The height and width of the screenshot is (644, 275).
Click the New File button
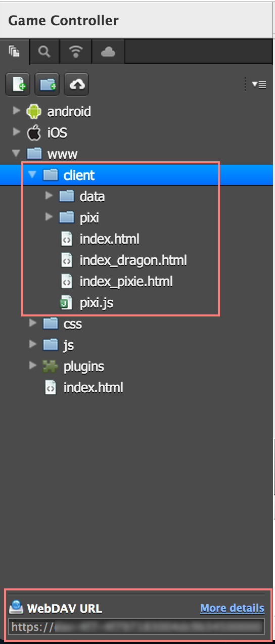tap(18, 84)
